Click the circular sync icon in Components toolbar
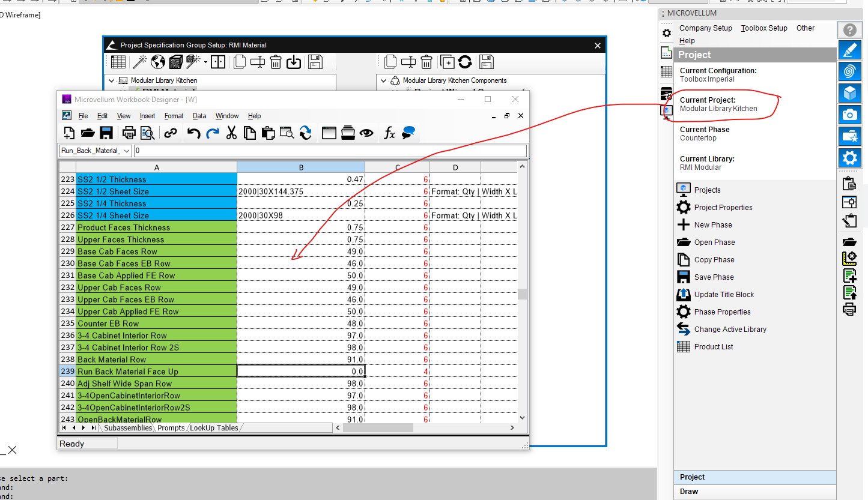 [465, 62]
